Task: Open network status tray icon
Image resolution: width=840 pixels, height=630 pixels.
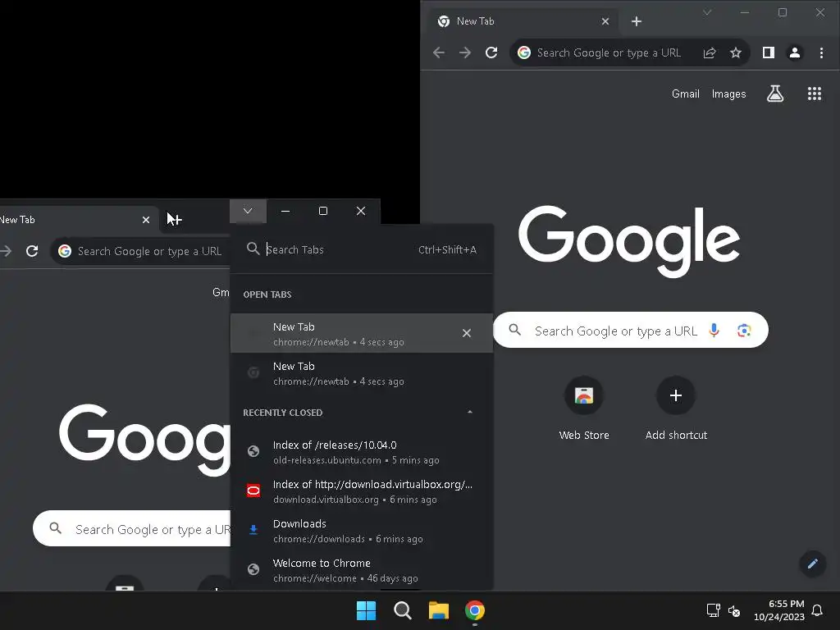Action: coord(713,610)
